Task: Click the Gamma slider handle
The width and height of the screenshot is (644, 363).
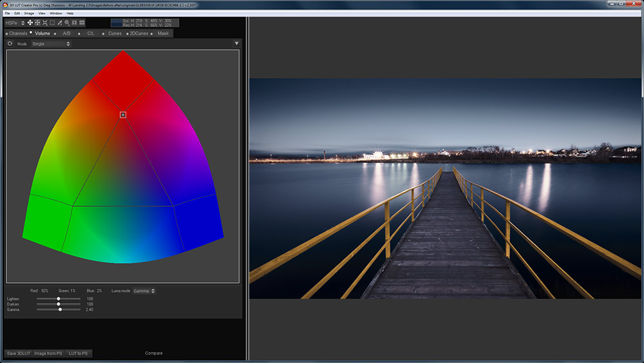Action: [x=60, y=309]
